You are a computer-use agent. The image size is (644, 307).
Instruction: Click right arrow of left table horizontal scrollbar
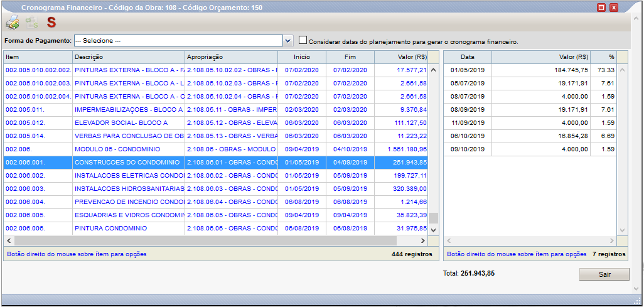tap(423, 241)
